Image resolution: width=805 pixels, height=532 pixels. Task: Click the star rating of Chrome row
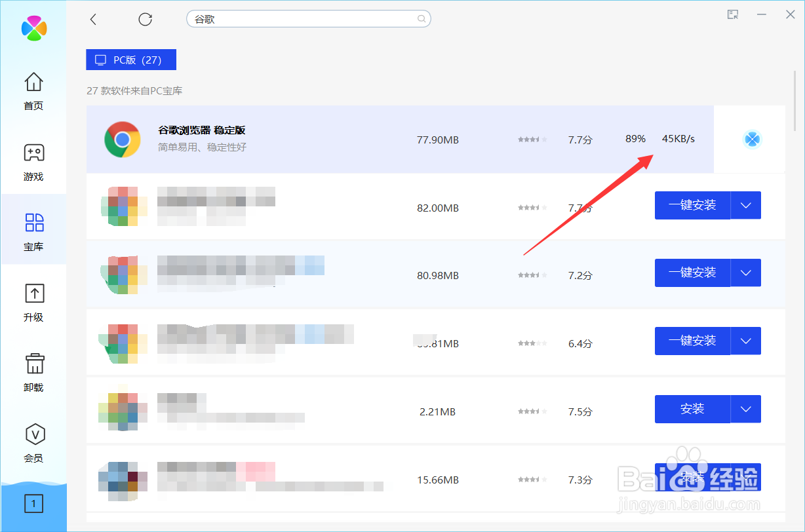click(533, 140)
